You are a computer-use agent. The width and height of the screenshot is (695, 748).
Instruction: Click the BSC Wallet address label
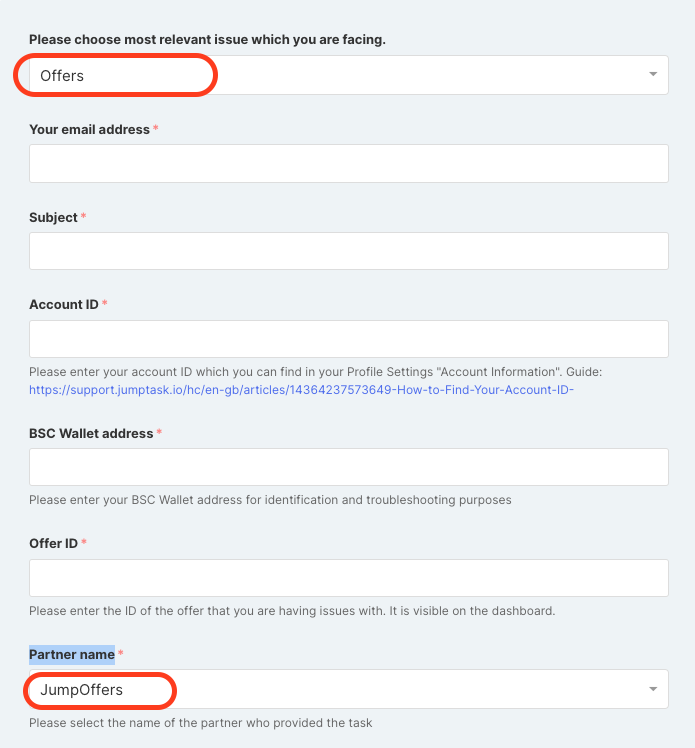click(91, 433)
